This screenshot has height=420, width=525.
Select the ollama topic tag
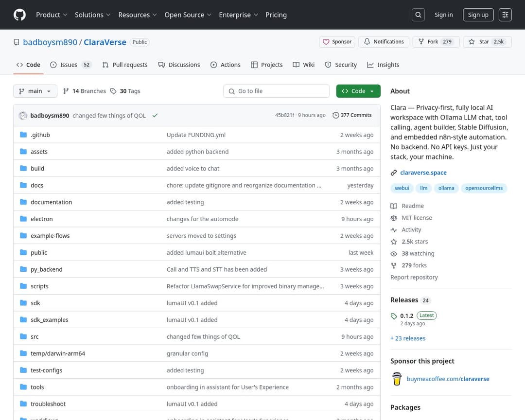point(446,188)
